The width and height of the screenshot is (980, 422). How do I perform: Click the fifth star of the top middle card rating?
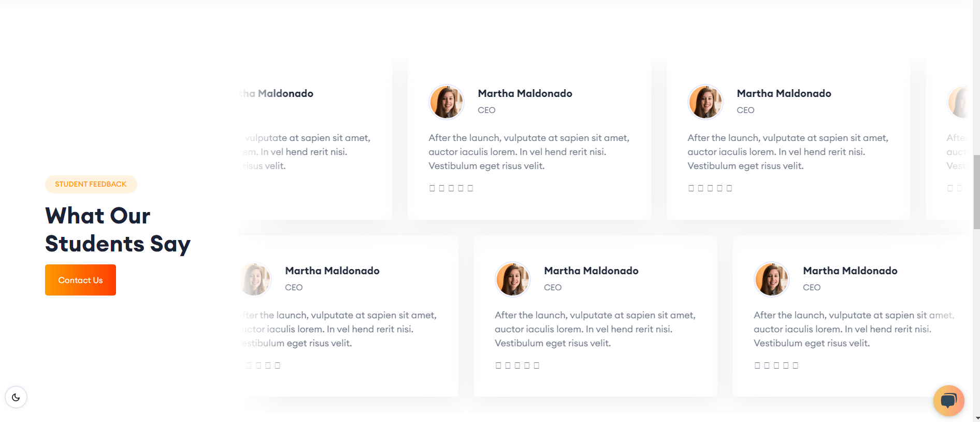(x=470, y=188)
